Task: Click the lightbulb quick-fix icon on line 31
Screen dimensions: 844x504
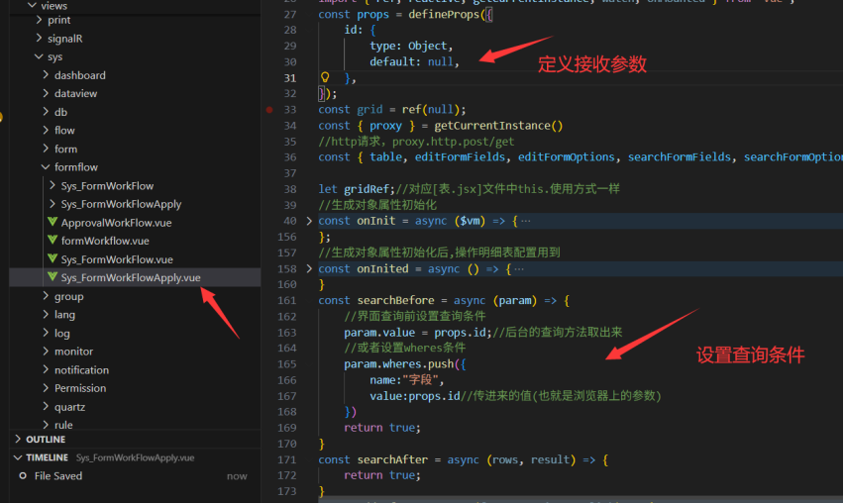Action: (325, 77)
